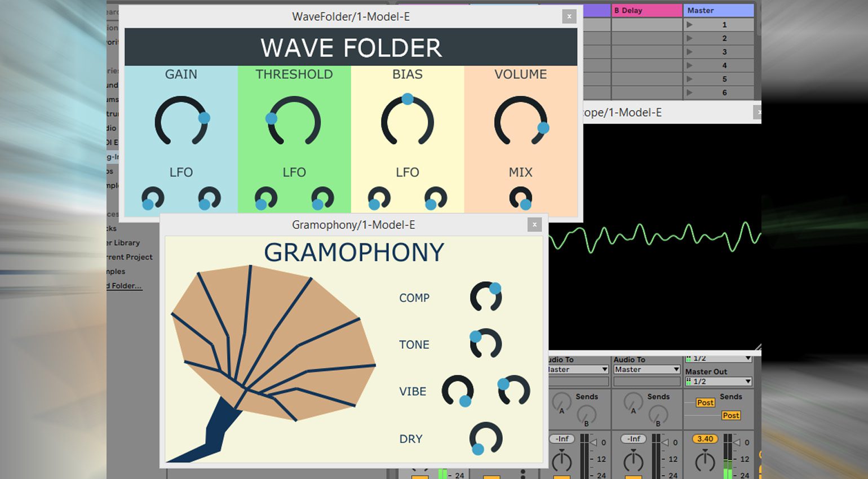
Task: Open Audio To dropdown left of B Delay strip
Action: coord(578,370)
